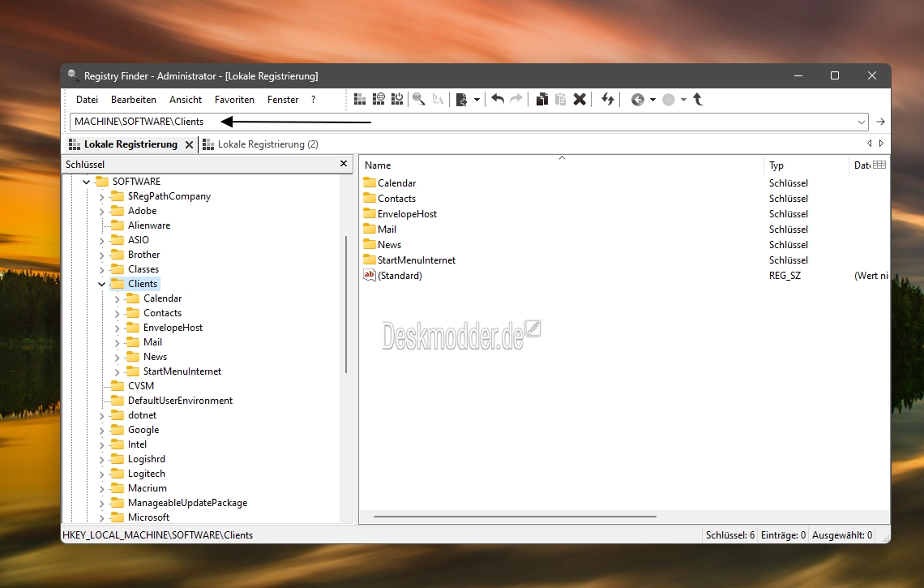
Task: Delete the selected item with X icon
Action: click(580, 100)
